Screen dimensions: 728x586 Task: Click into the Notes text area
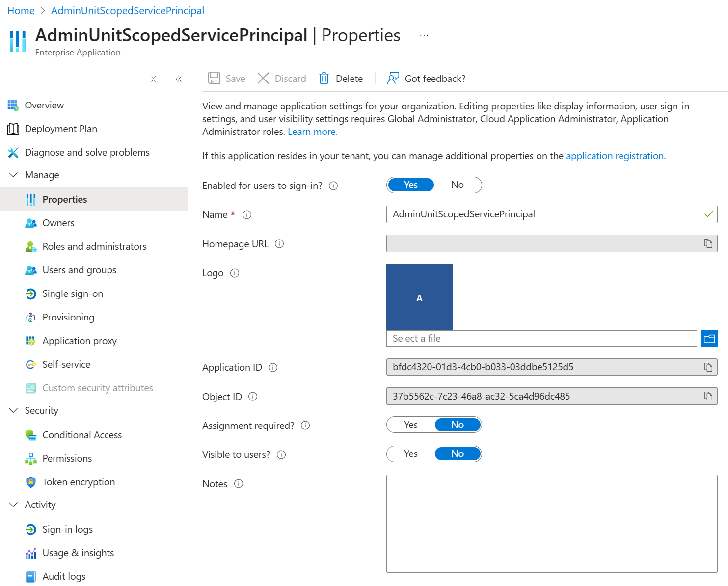(552, 524)
